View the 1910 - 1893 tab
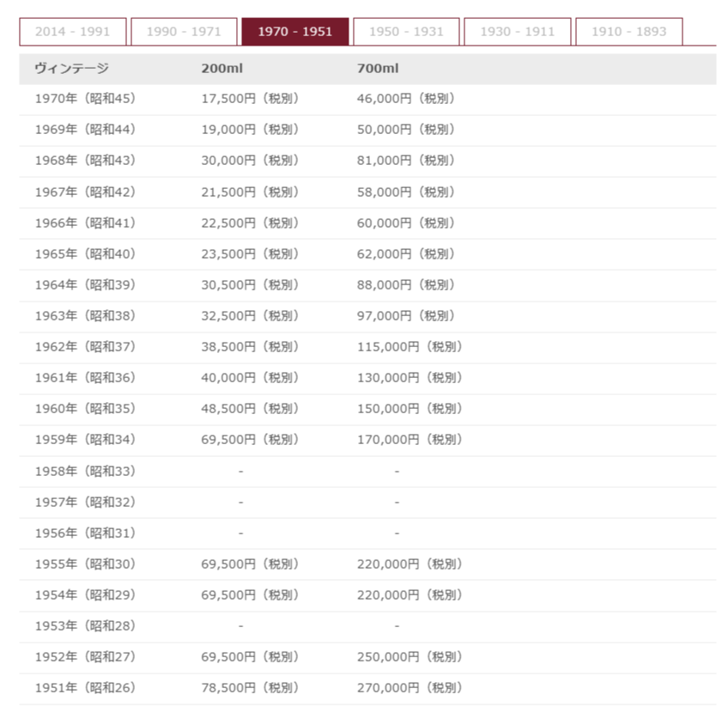Viewport: 728px width, 719px height. [x=628, y=32]
